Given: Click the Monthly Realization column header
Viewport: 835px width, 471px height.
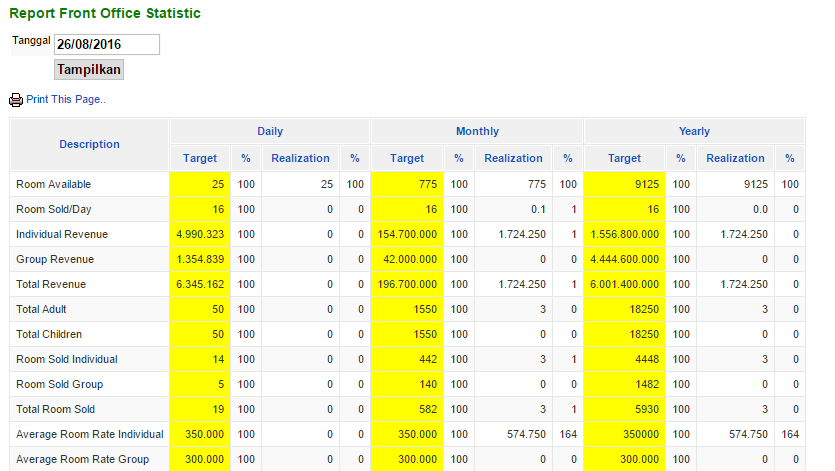Looking at the screenshot, I should click(513, 158).
